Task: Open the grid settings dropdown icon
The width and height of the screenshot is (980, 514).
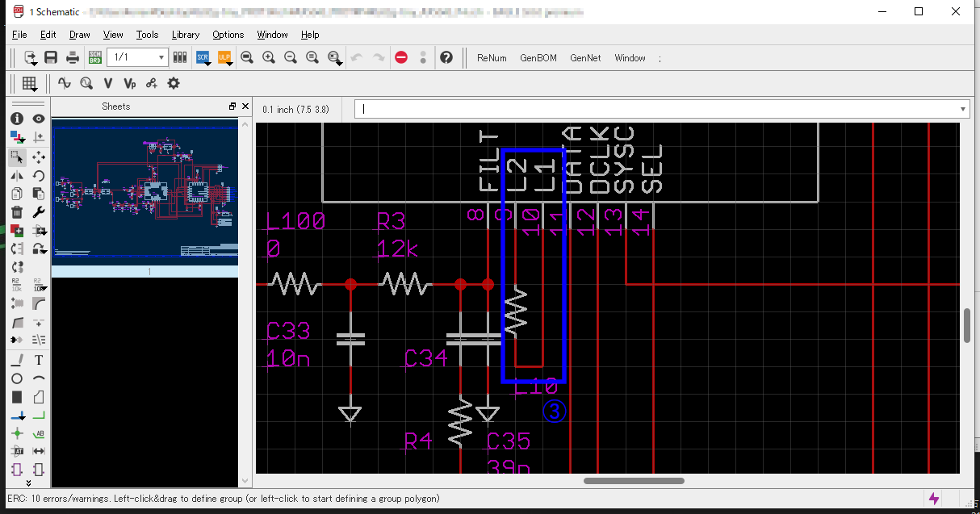Action: click(x=30, y=84)
